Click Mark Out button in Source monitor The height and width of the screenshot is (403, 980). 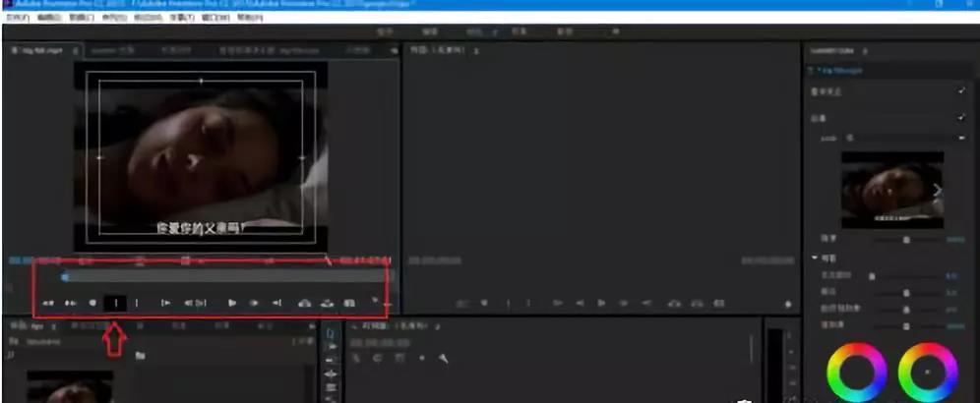pos(137,303)
